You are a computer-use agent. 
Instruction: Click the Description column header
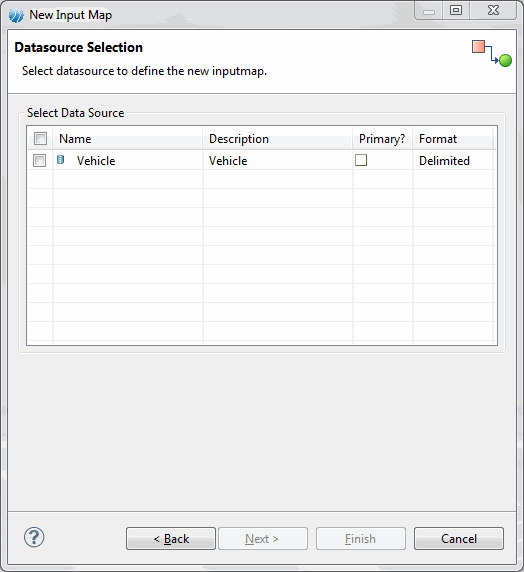(x=277, y=139)
